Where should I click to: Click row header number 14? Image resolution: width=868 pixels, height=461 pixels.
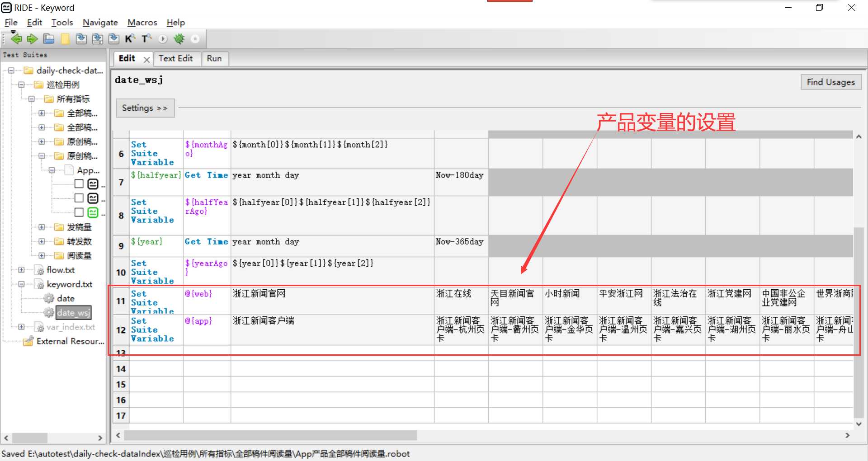tap(121, 369)
